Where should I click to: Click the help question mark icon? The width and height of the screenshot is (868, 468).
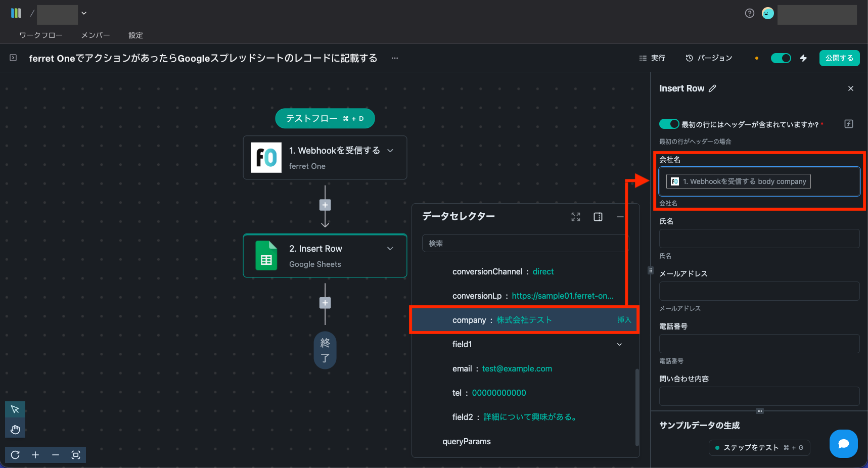749,13
